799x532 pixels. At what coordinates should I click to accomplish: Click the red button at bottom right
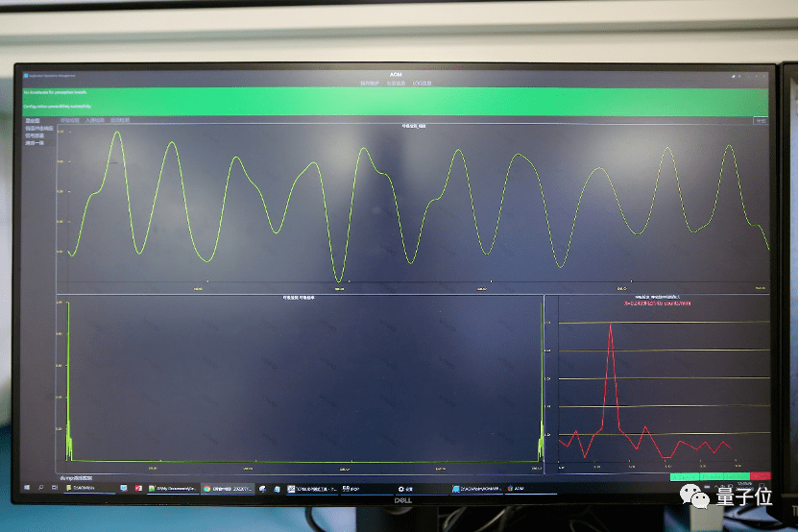coord(761,476)
